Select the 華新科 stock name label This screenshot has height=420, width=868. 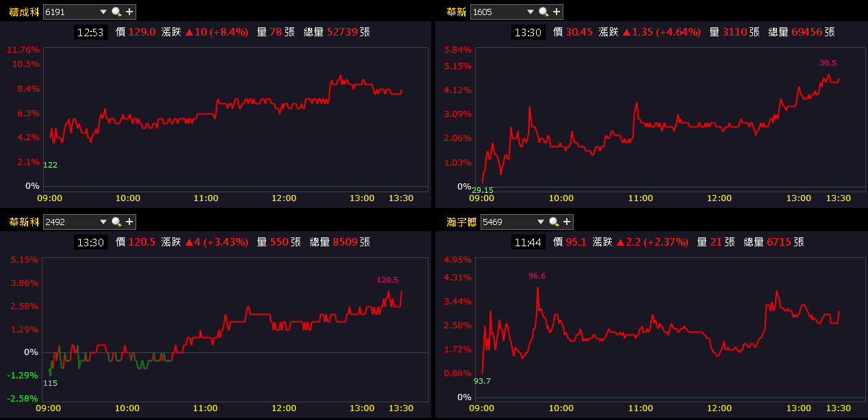point(24,222)
